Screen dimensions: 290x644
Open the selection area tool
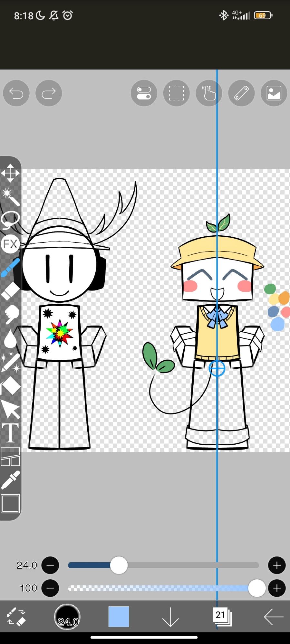[177, 93]
